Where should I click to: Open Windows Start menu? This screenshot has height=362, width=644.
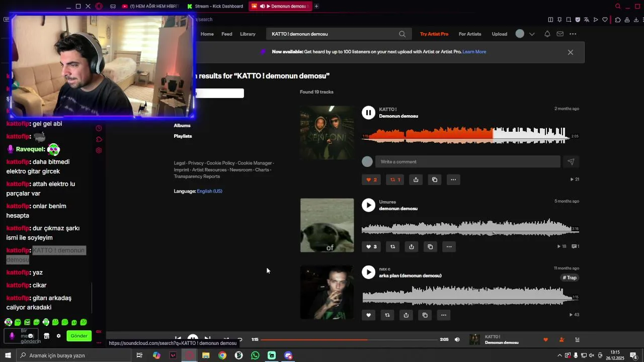point(8,355)
